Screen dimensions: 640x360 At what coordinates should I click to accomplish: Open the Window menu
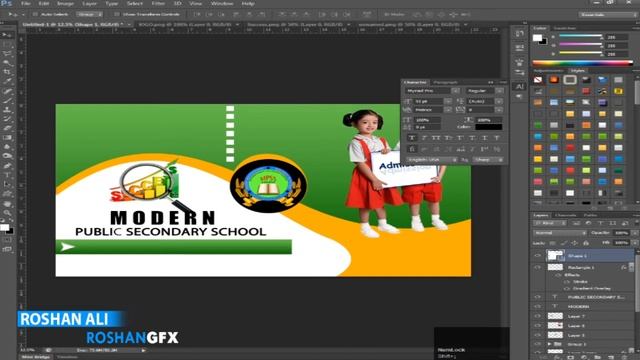click(222, 3)
